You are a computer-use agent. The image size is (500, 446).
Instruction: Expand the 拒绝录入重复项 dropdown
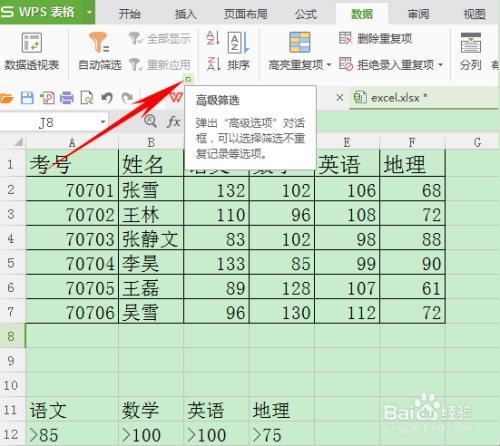pos(441,64)
